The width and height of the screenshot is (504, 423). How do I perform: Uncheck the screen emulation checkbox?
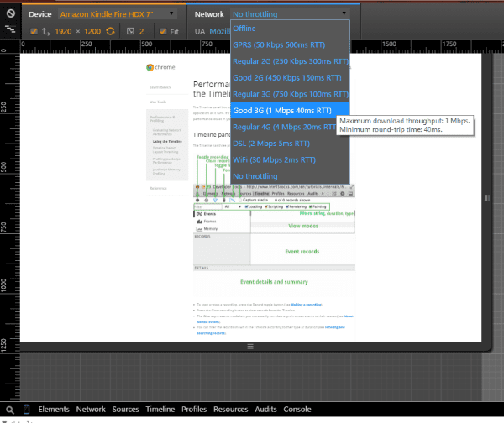(34, 31)
